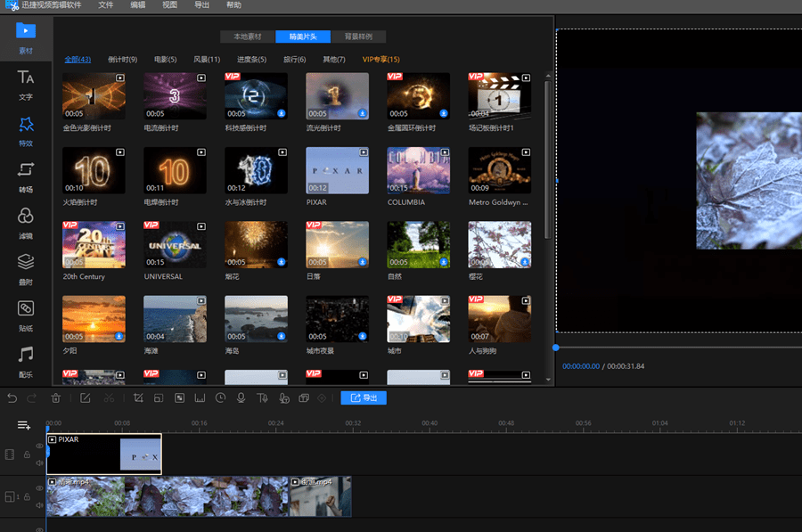This screenshot has width=802, height=532.
Task: Open the 编辑 menu
Action: [137, 5]
